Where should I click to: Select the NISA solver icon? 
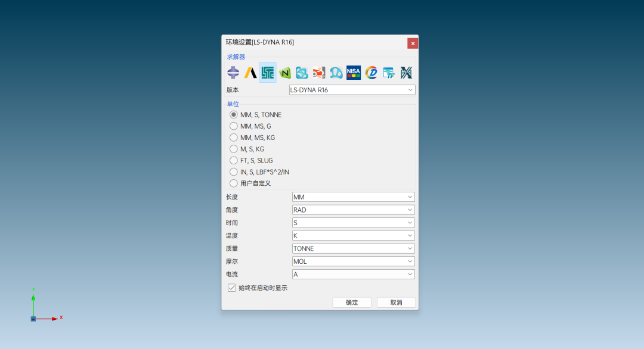coord(354,73)
